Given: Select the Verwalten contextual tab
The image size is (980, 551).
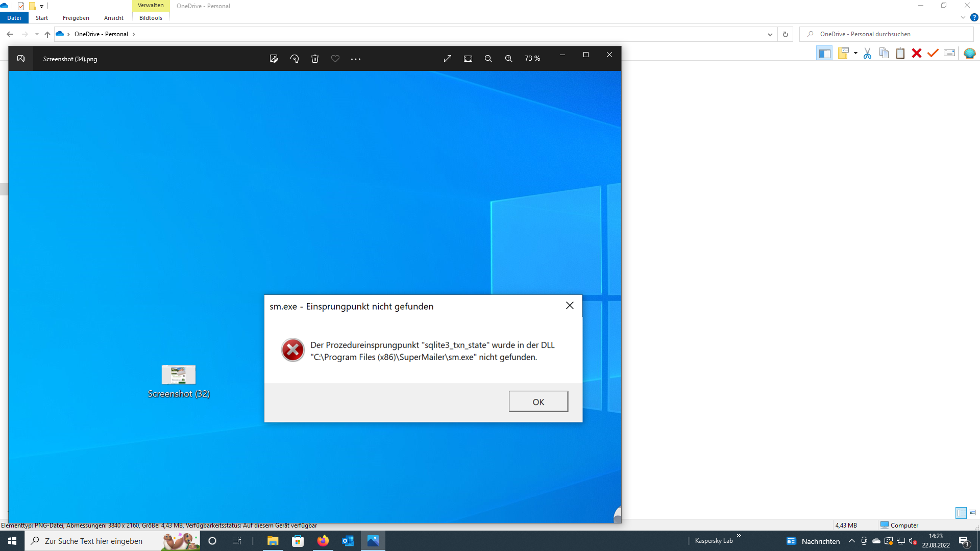Looking at the screenshot, I should pyautogui.click(x=151, y=6).
